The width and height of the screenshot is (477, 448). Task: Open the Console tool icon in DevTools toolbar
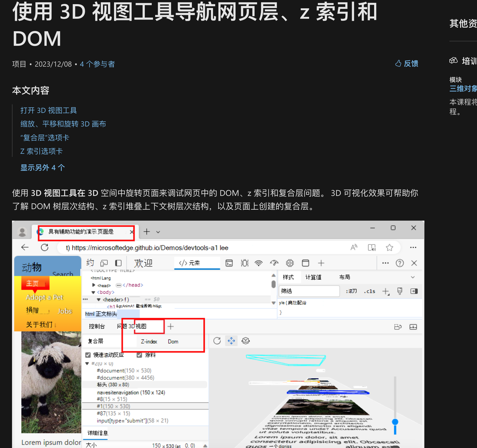229,263
